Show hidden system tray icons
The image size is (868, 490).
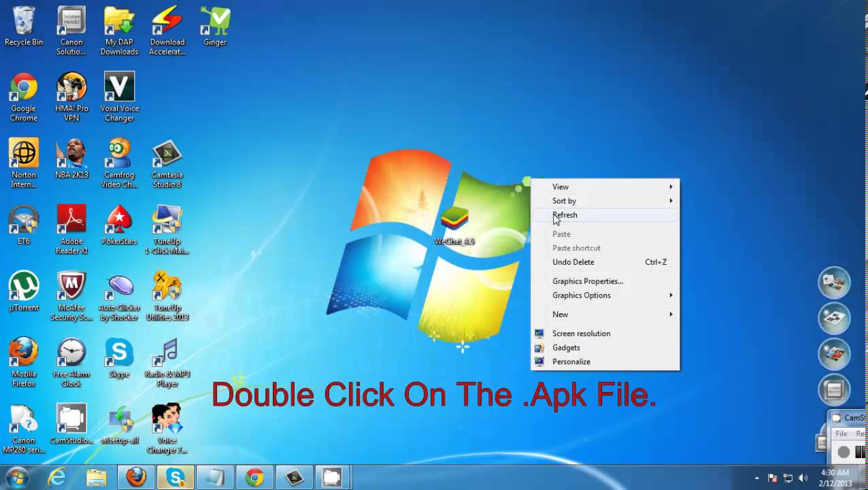pos(757,478)
